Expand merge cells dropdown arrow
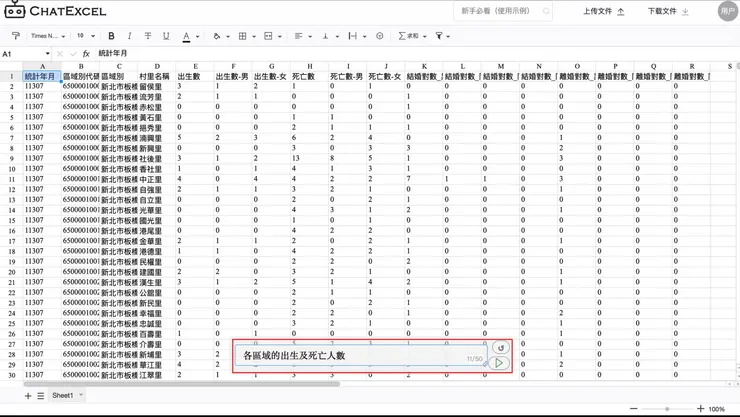Image resolution: width=740 pixels, height=417 pixels. pos(280,36)
